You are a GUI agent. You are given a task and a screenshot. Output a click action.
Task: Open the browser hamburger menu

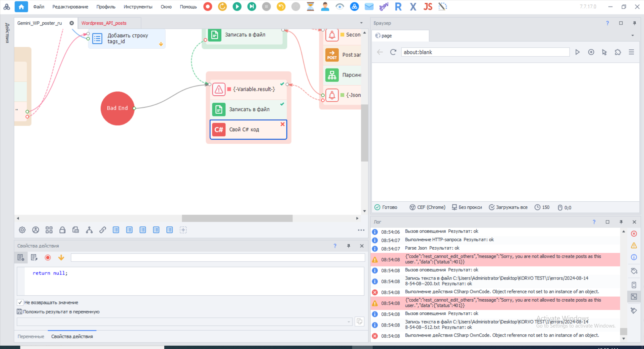click(631, 52)
